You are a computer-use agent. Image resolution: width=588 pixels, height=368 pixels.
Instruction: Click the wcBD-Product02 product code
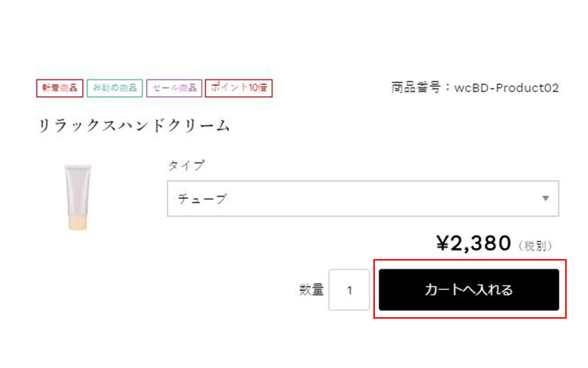tap(506, 88)
